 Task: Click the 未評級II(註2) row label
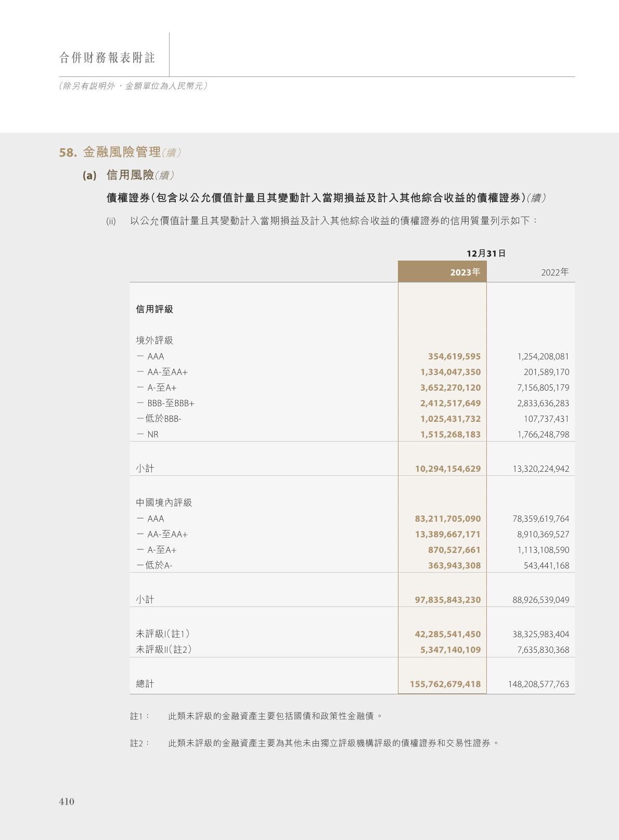(x=164, y=650)
